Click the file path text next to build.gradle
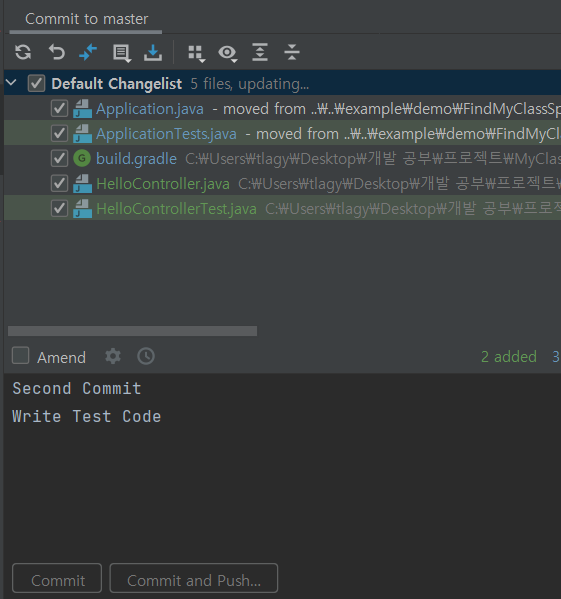 pos(373,159)
